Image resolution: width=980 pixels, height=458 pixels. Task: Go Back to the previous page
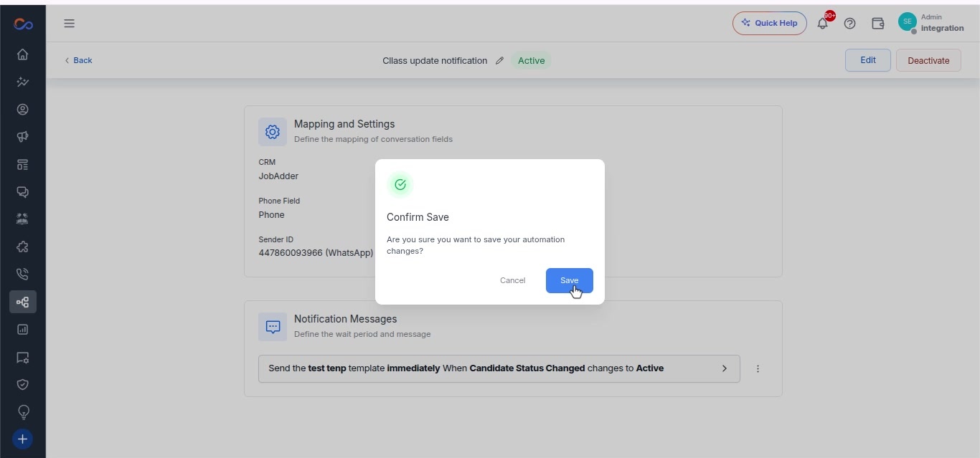tap(79, 60)
